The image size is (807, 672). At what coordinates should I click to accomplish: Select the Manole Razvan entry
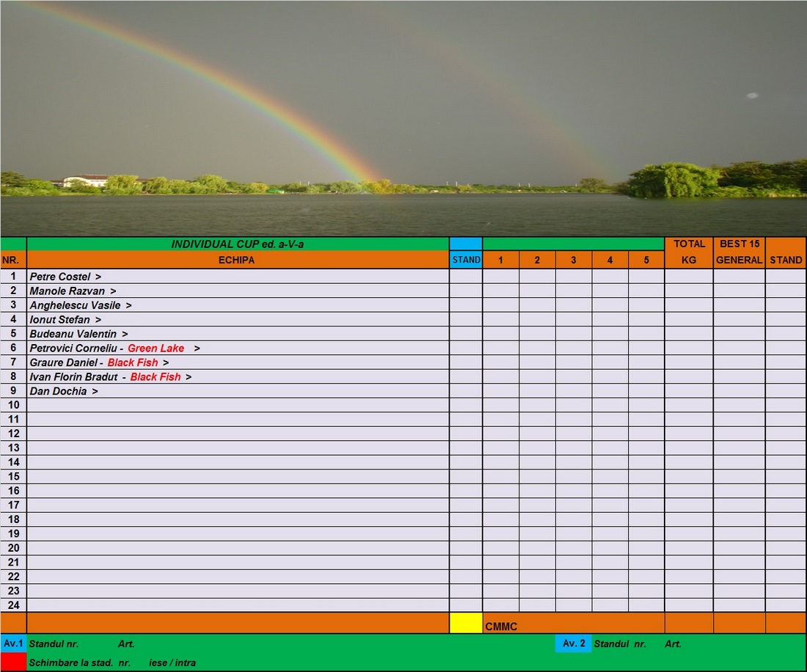pos(72,291)
